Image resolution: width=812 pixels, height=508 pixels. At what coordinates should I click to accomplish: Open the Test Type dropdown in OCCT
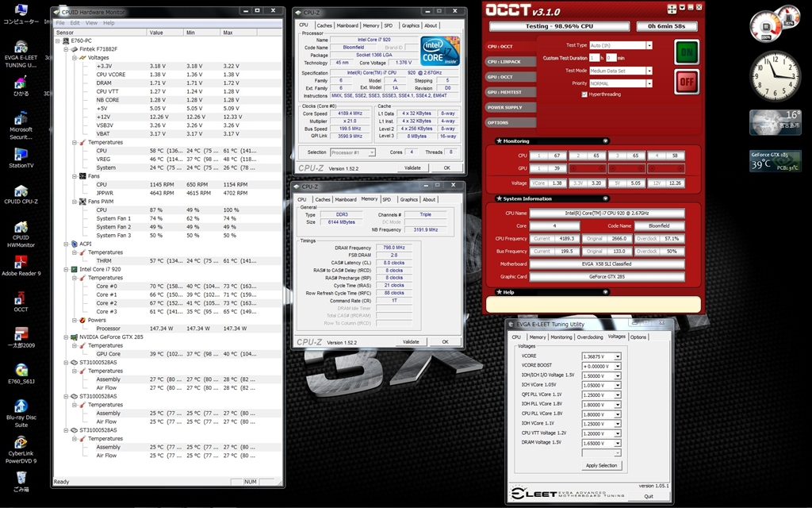coord(649,46)
